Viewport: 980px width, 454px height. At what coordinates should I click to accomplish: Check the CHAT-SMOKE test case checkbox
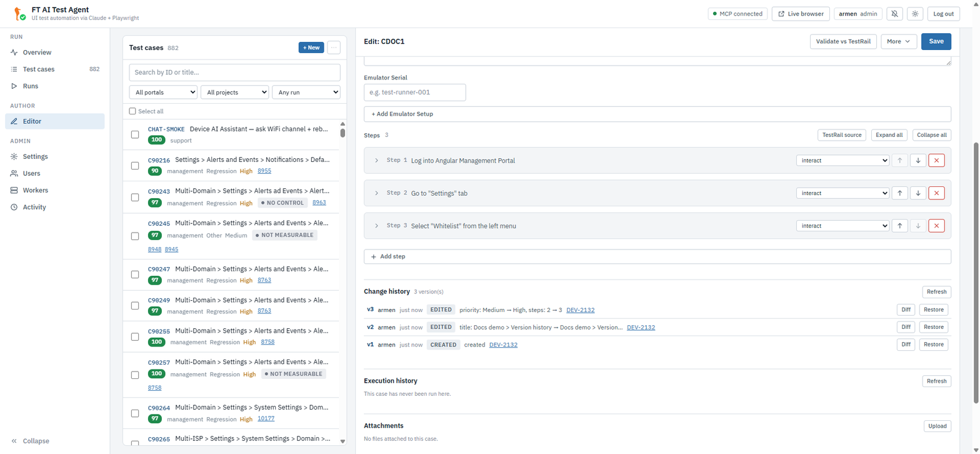tap(135, 134)
